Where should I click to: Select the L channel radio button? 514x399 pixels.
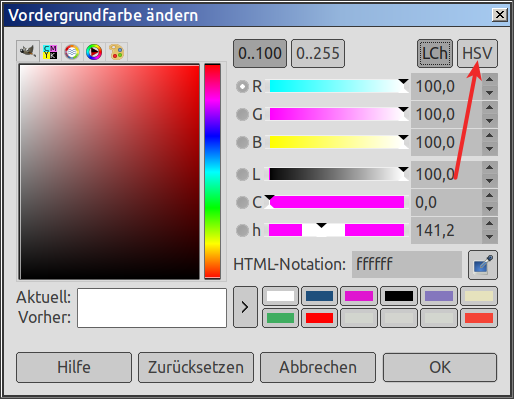point(242,174)
